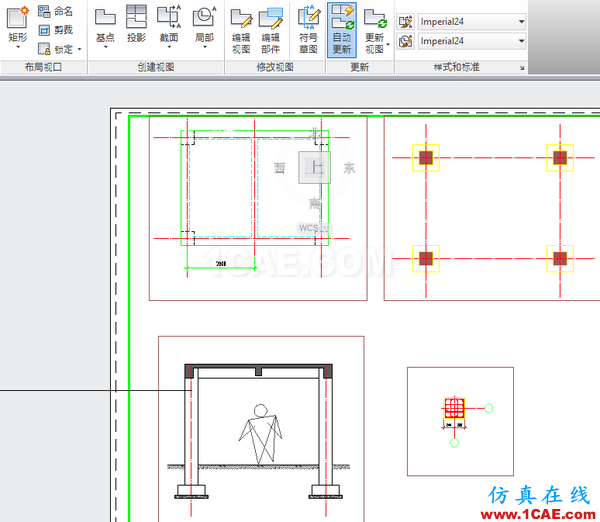Click the green circle below column detail
Screen dimensions: 600x522
point(454,443)
